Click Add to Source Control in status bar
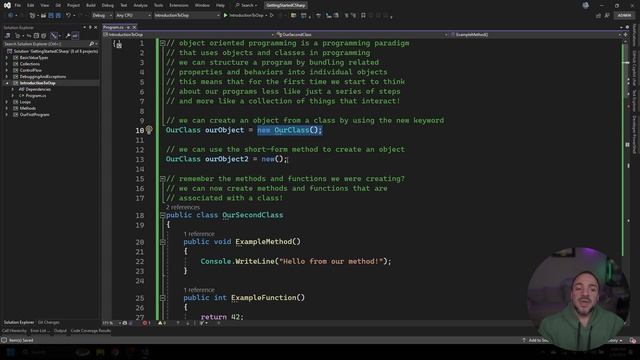This screenshot has width=640, height=360. tap(537, 340)
